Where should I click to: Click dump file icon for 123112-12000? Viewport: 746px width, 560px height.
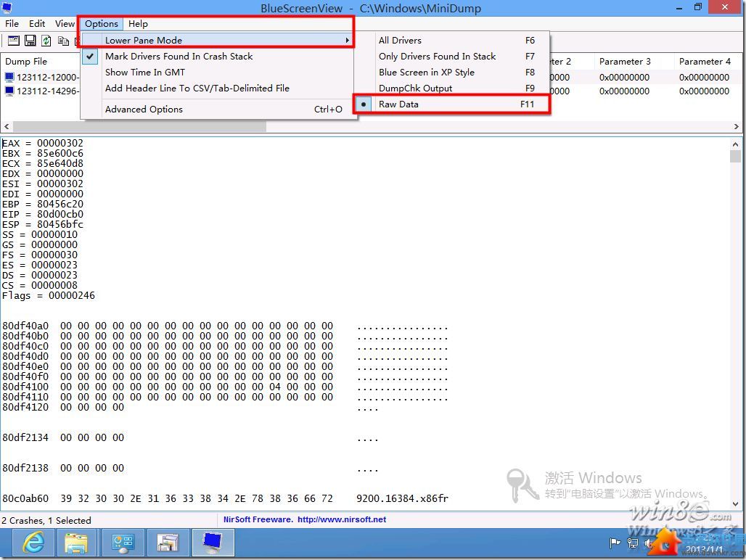click(x=9, y=77)
